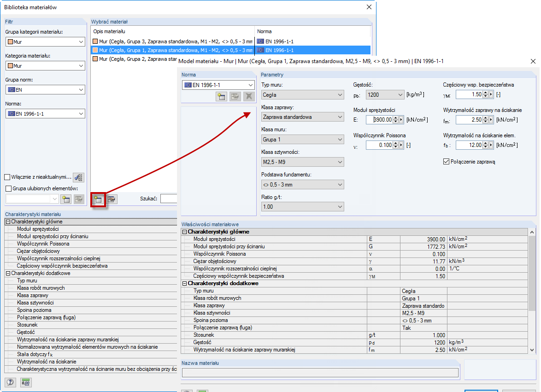The image size is (541, 392).
Task: Click the arrow button right of the fb field
Action: (491, 145)
